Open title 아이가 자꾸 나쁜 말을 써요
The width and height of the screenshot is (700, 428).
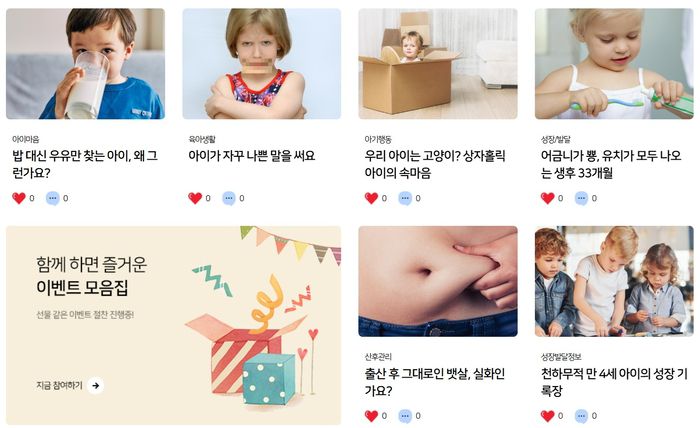pyautogui.click(x=252, y=156)
